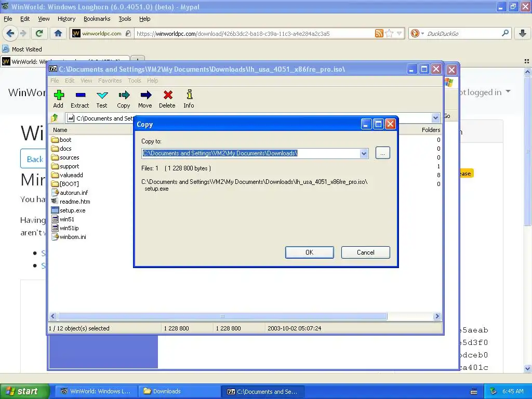Click the horizontal scrollbar right arrow
Screen dimensions: 532x399
point(436,316)
